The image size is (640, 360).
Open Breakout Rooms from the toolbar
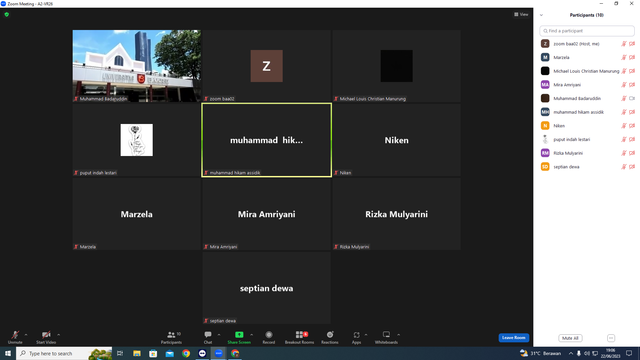(300, 337)
